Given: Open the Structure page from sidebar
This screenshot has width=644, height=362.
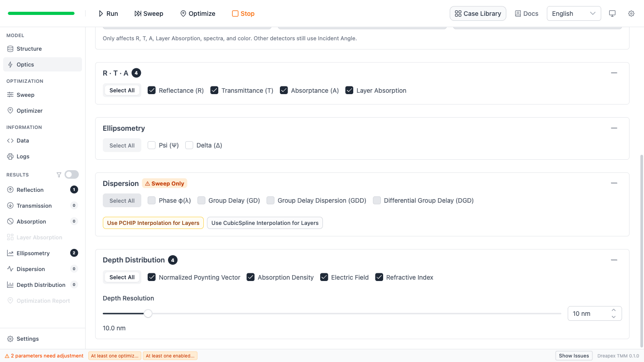Looking at the screenshot, I should coord(29,49).
